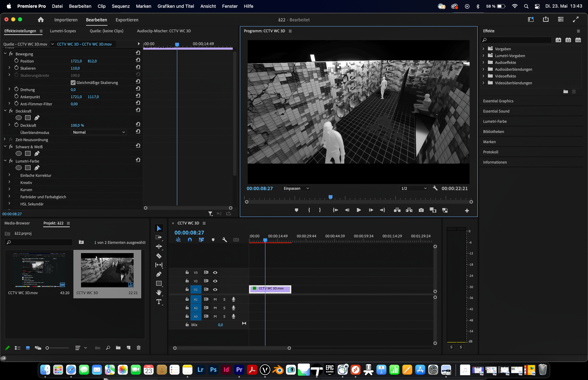Open Grafiken und Titel menu
The width and height of the screenshot is (588, 380).
coord(176,6)
